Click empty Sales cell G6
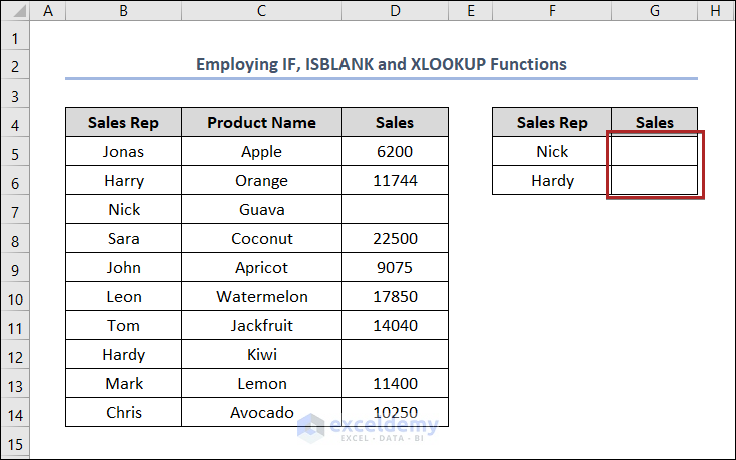The height and width of the screenshot is (460, 736). coord(654,181)
